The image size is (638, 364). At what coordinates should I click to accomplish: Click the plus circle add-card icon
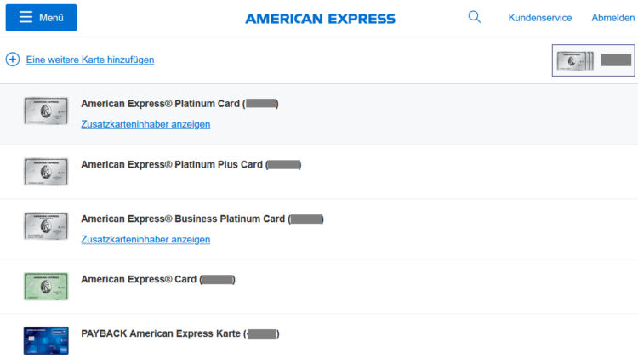(13, 60)
